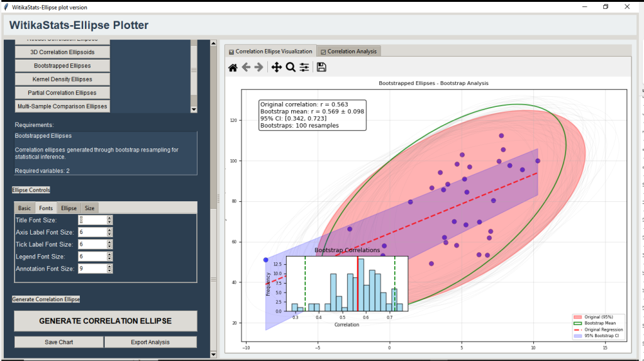Switch to the Size controls tab
The height and width of the screenshot is (361, 644).
point(89,208)
